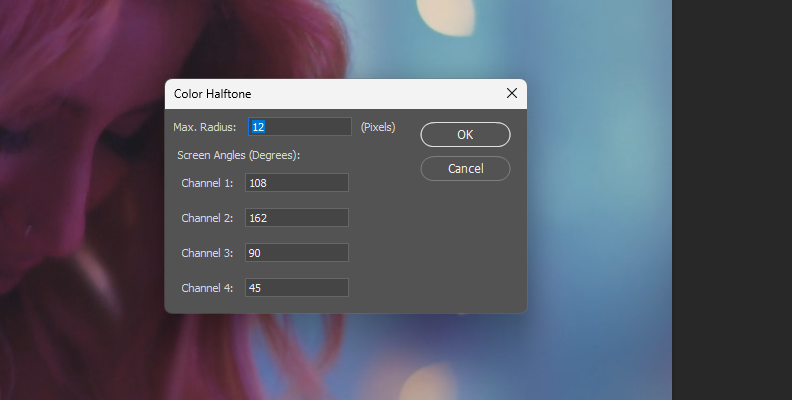Click the Channel 3 label
Screen dimensions: 792x400
point(207,253)
